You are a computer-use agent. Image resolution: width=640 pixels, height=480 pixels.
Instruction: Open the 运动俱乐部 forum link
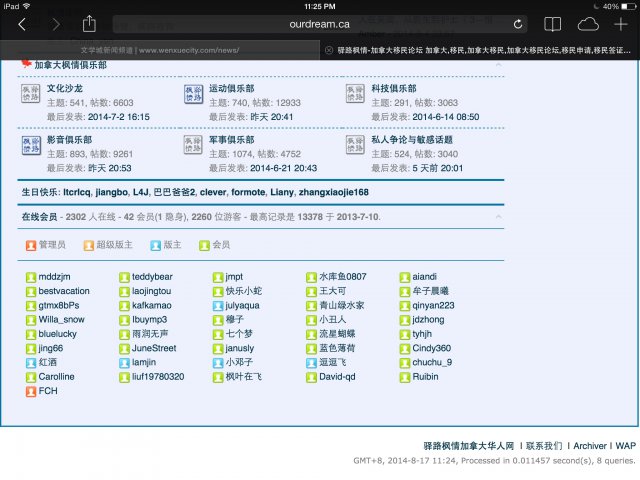pyautogui.click(x=231, y=89)
